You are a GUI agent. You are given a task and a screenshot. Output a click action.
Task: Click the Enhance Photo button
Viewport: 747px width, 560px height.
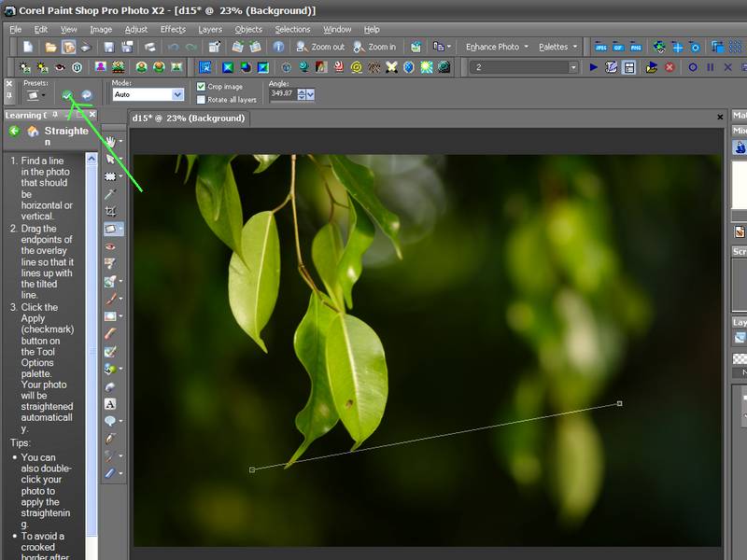(493, 47)
